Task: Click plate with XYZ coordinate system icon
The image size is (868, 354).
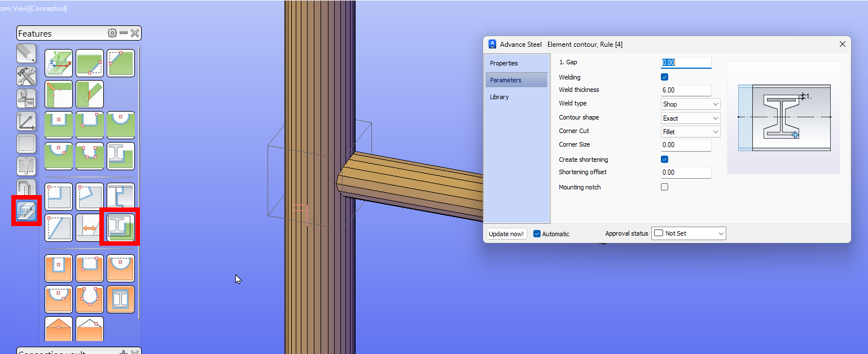Action: [x=59, y=63]
